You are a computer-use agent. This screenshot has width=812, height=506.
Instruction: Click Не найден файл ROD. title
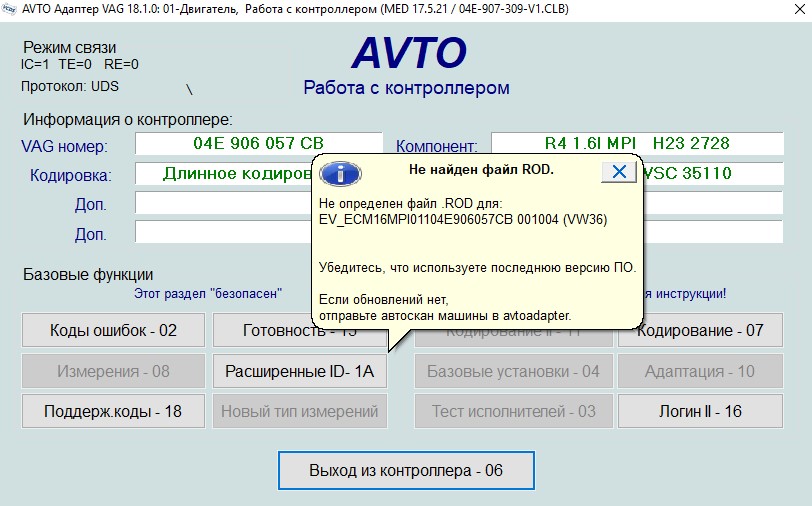(482, 169)
